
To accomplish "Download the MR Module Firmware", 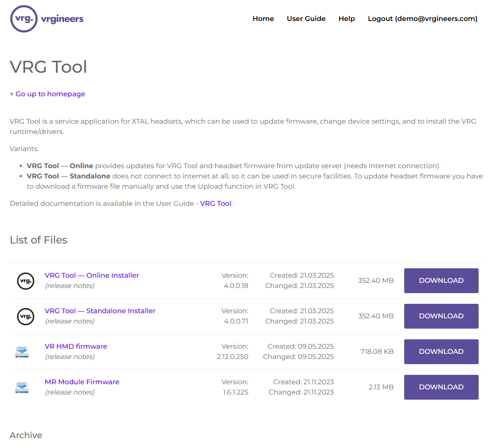I will [x=441, y=387].
